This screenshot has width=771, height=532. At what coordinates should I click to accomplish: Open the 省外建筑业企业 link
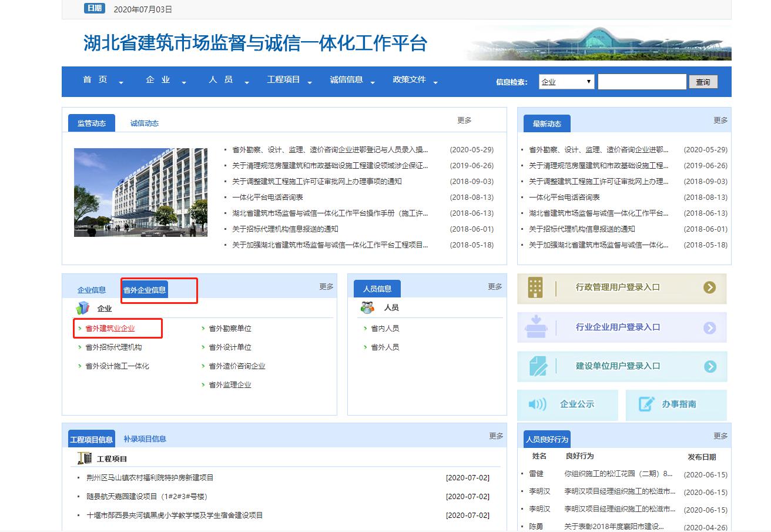coord(110,329)
